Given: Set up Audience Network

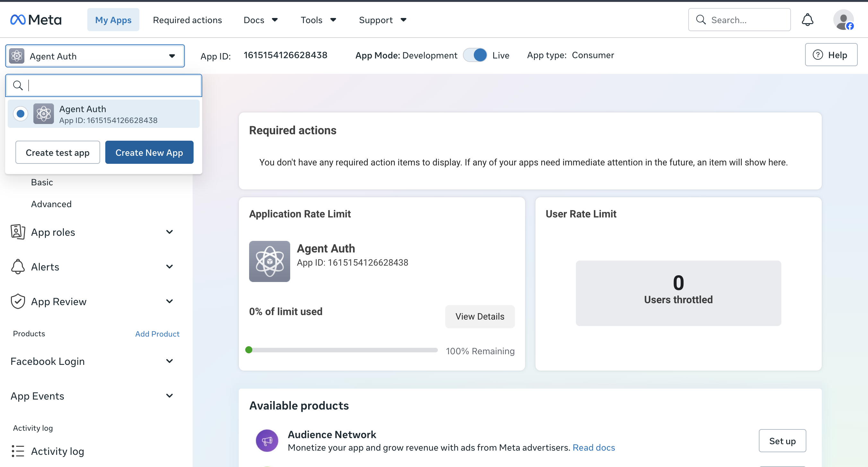Looking at the screenshot, I should point(782,441).
